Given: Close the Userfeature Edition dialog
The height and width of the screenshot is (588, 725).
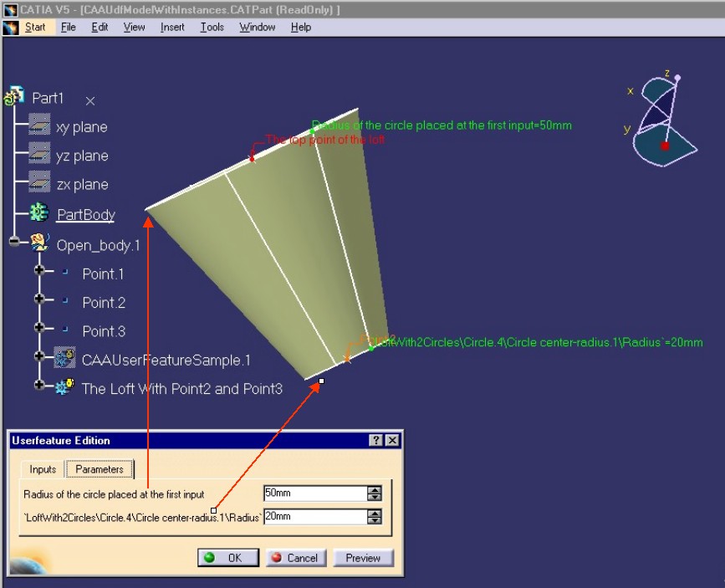Looking at the screenshot, I should (x=392, y=441).
